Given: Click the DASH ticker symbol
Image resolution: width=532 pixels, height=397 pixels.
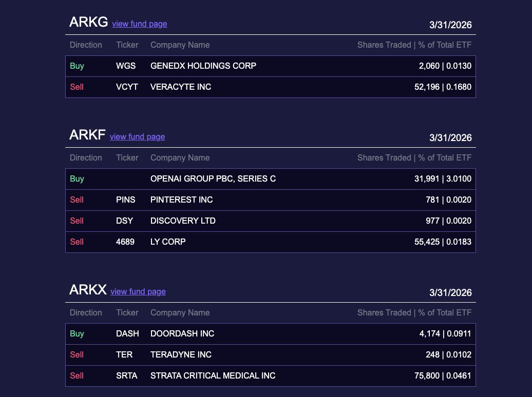Looking at the screenshot, I should point(127,333).
